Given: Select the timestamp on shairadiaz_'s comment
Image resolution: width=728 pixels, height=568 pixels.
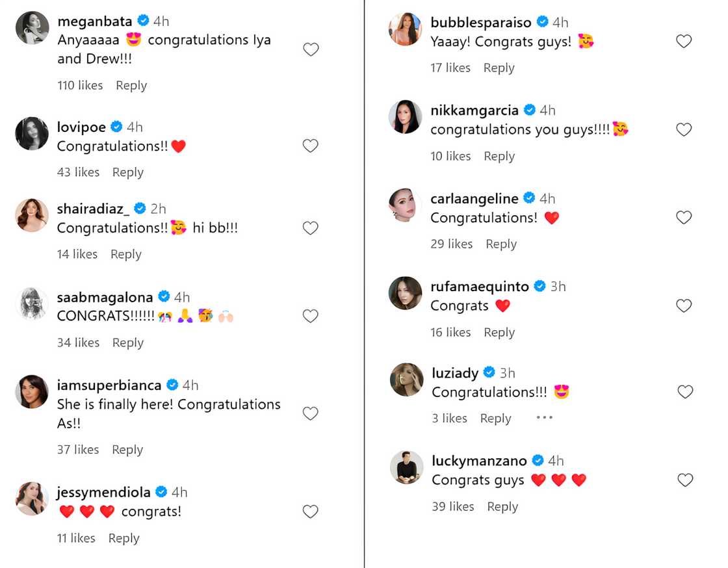Looking at the screenshot, I should pyautogui.click(x=158, y=209).
